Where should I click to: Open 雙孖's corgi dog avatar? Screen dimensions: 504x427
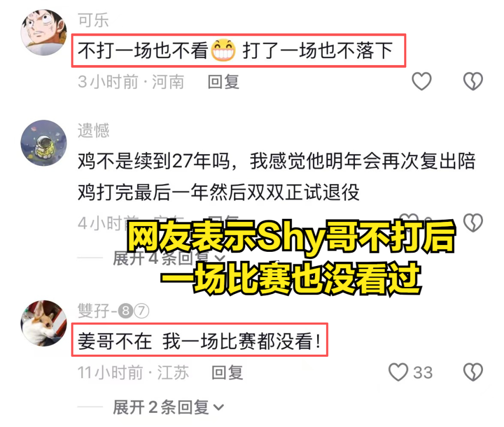pyautogui.click(x=44, y=323)
